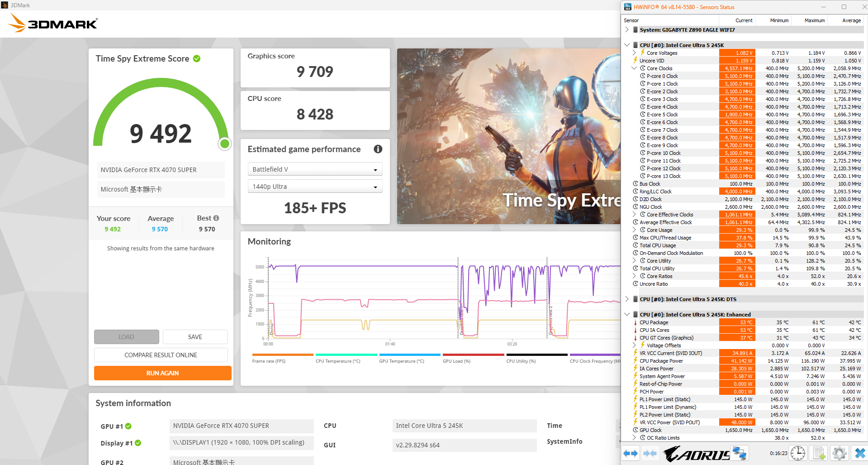The height and width of the screenshot is (465, 868).
Task: Click green validation check beside Time Spy Extreme Score
Action: coord(197,58)
